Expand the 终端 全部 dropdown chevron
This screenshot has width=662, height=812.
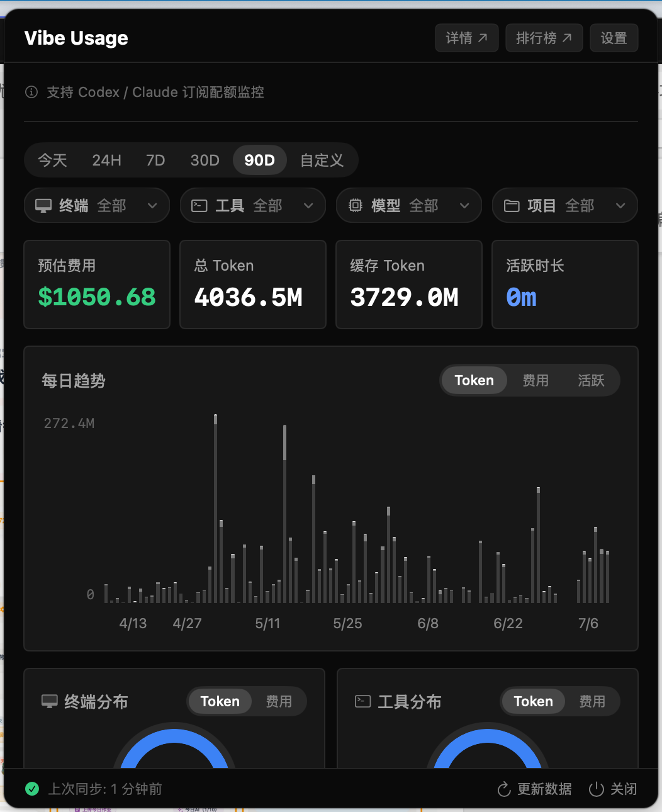click(152, 206)
